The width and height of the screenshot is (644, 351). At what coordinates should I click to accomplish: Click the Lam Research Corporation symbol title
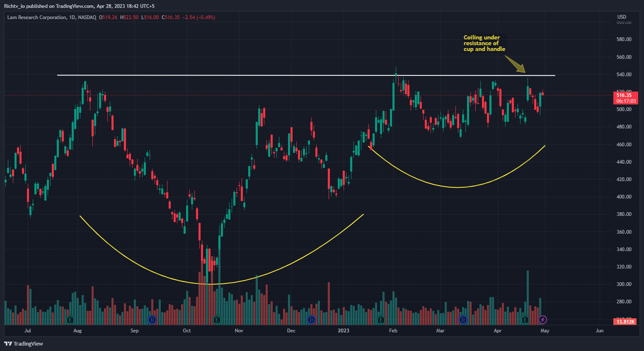[x=37, y=17]
